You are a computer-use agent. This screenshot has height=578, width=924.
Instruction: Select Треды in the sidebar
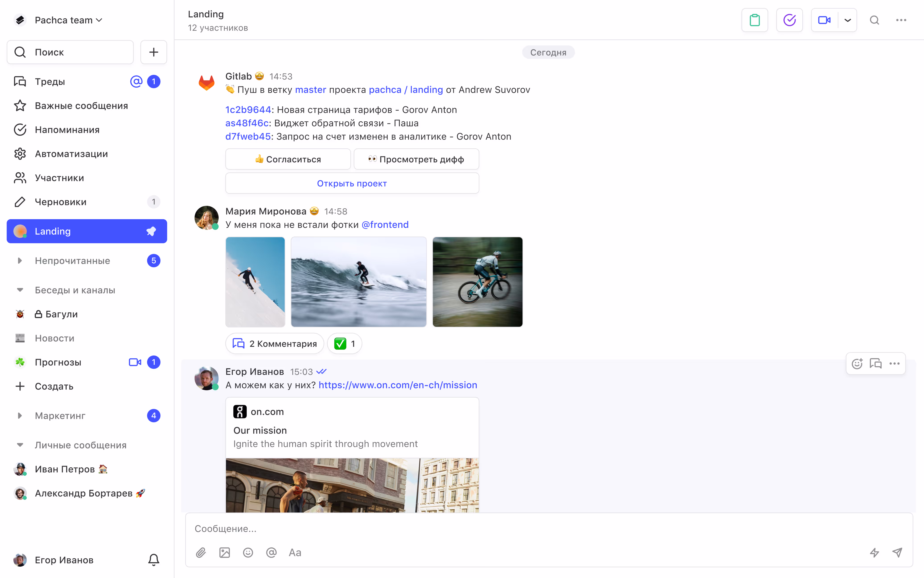point(49,81)
